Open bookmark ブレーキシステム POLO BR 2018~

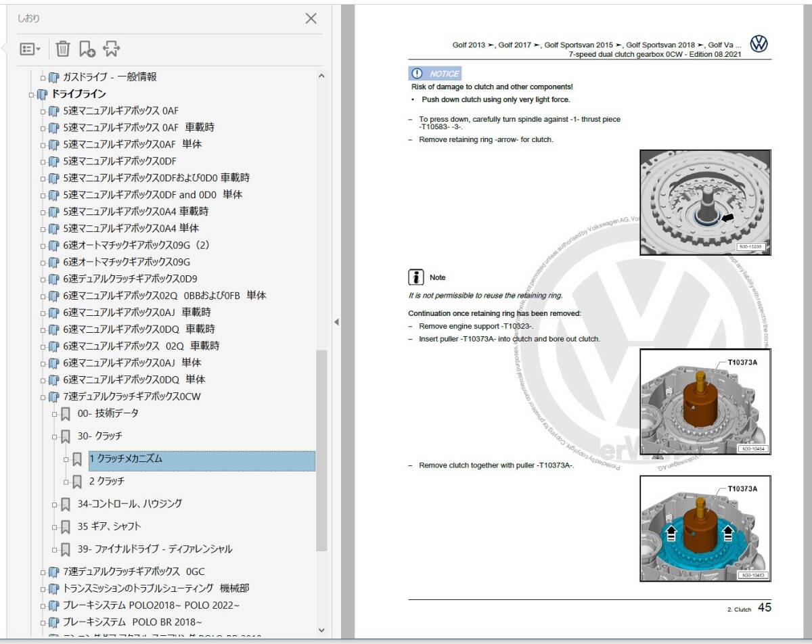[x=132, y=622]
